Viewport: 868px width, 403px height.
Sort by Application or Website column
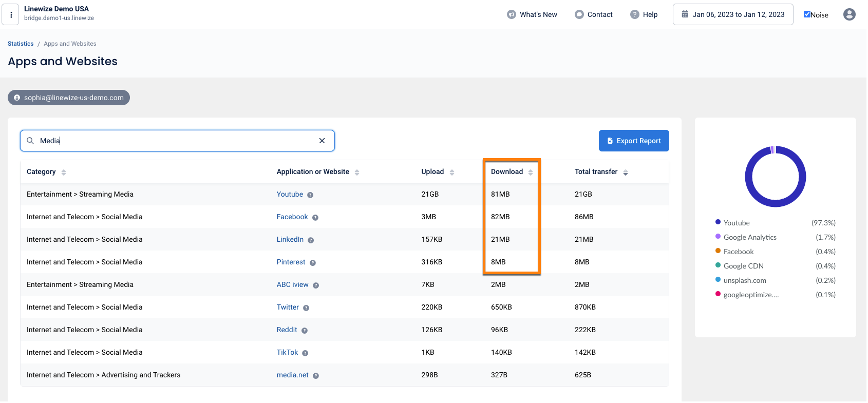[357, 172]
